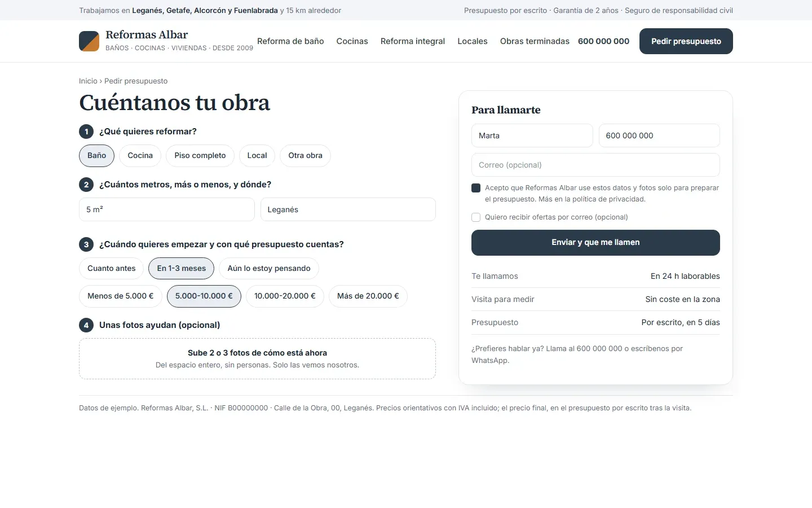Select 5.000-10.000 € budget

(204, 296)
